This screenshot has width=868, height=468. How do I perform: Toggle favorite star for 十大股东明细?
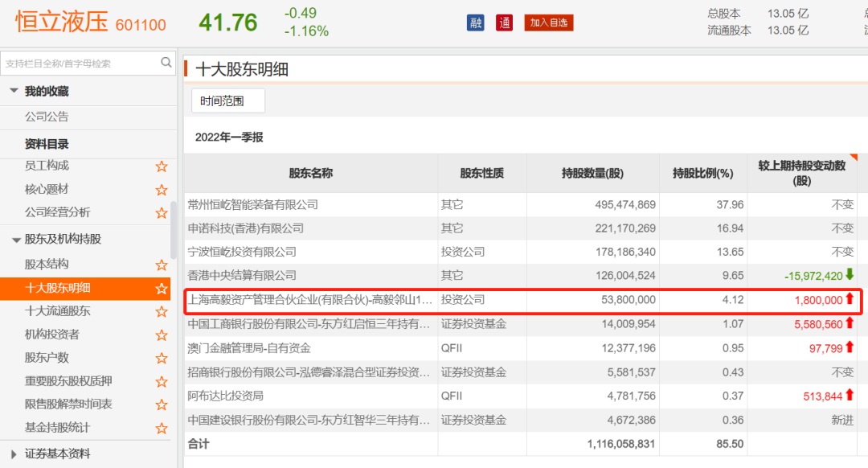162,289
